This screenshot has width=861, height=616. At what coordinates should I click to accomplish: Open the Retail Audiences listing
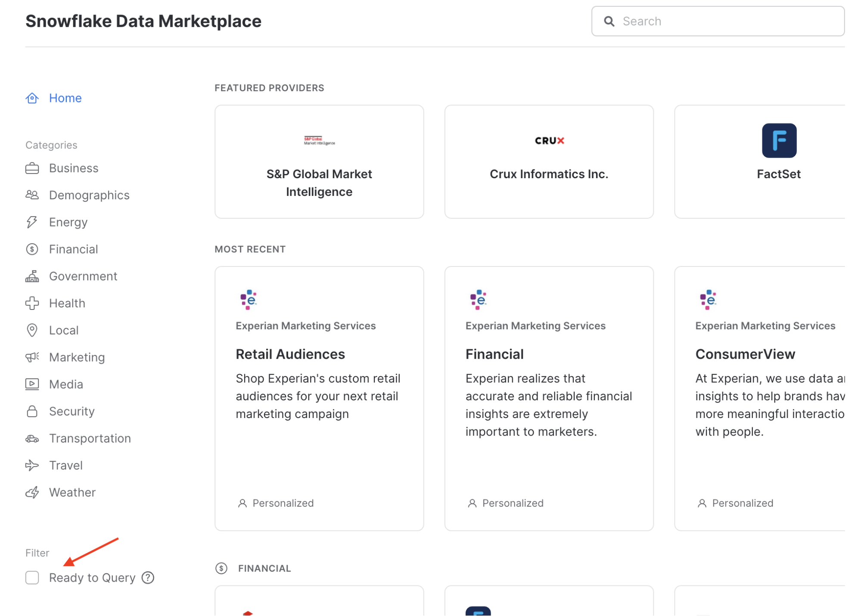290,354
